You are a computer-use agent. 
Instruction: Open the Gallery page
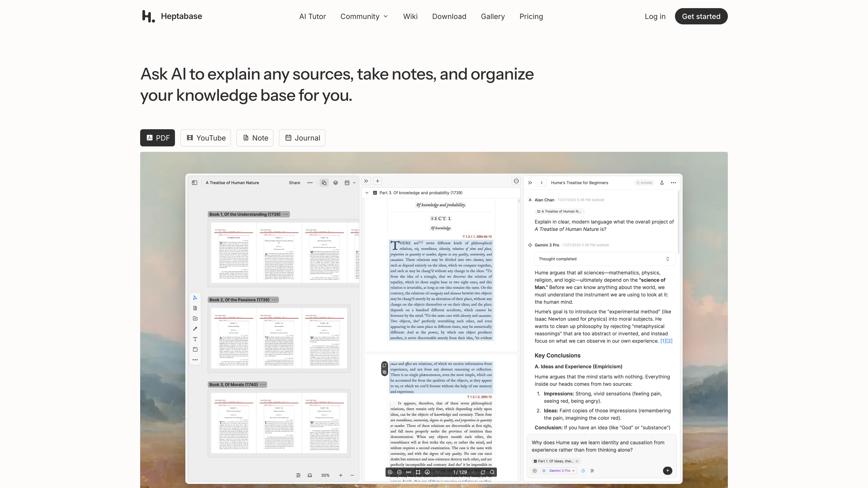(x=493, y=16)
